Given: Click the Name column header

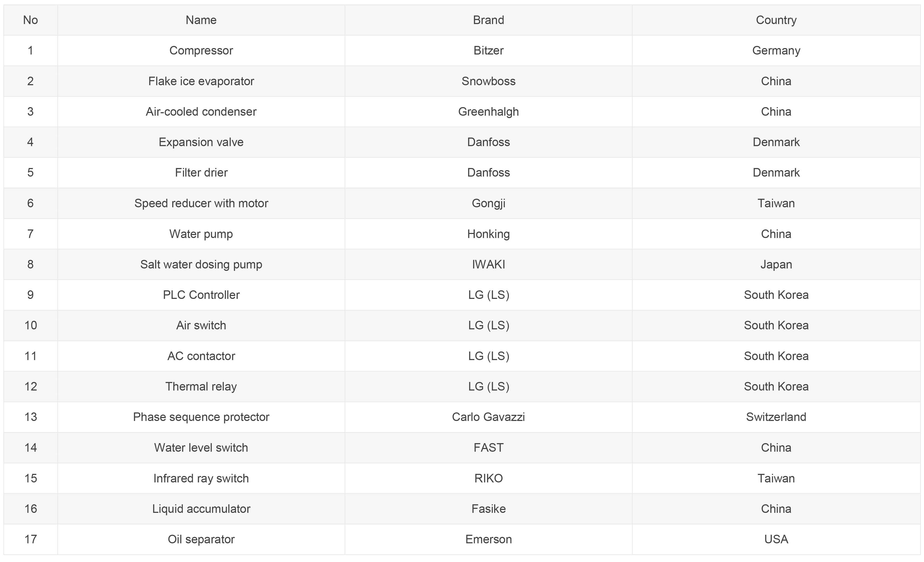Looking at the screenshot, I should [x=201, y=20].
